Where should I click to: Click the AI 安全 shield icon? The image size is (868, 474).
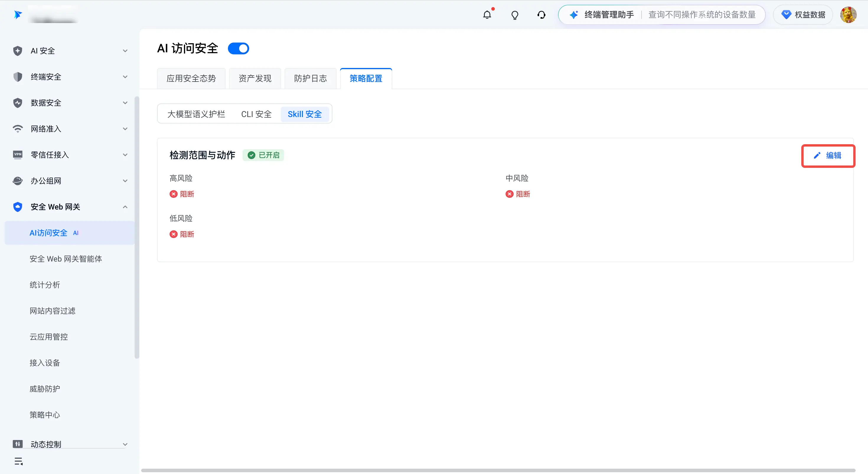point(17,51)
